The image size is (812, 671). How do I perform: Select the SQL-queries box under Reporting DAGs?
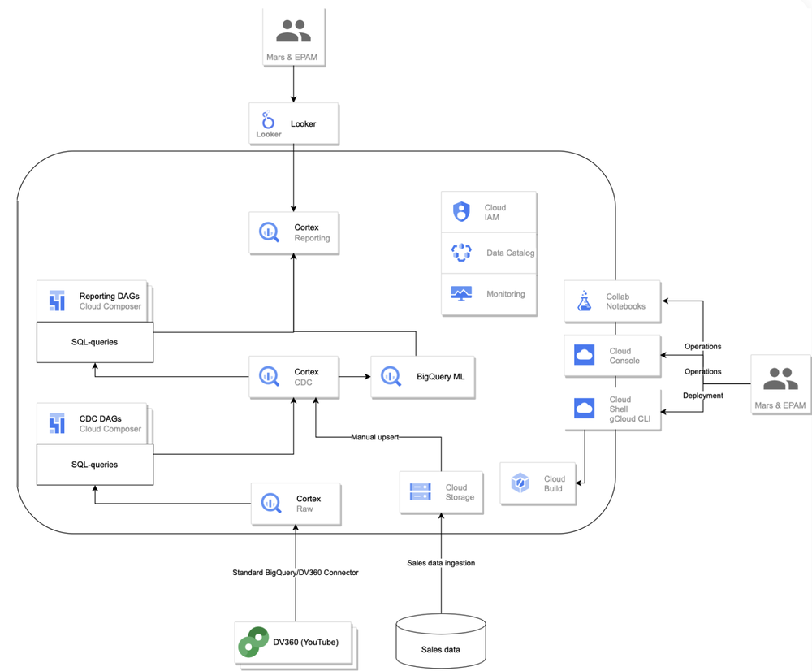95,342
